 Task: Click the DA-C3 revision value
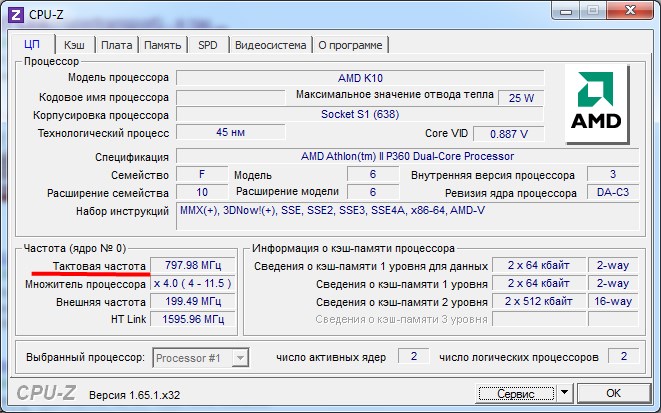613,192
